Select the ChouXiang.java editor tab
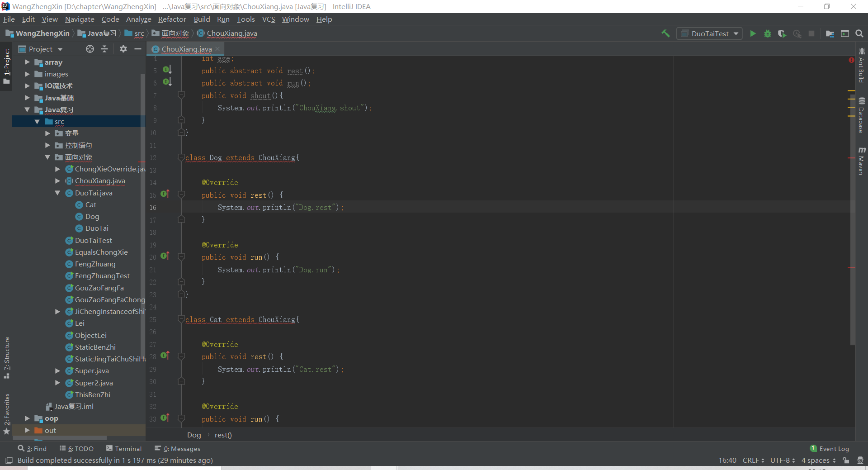The height and width of the screenshot is (470, 868). coord(186,49)
